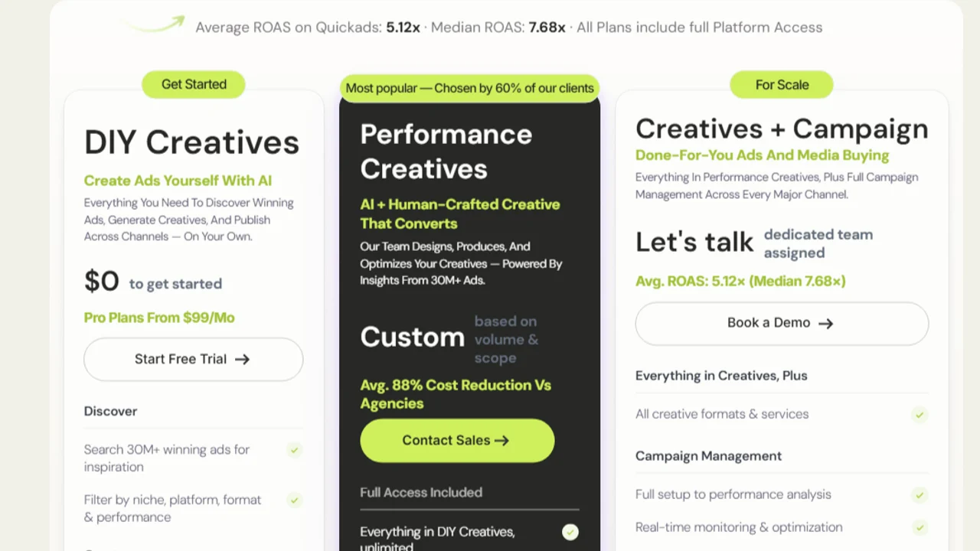The image size is (980, 551).
Task: Click the Let's talk heading
Action: pyautogui.click(x=694, y=243)
